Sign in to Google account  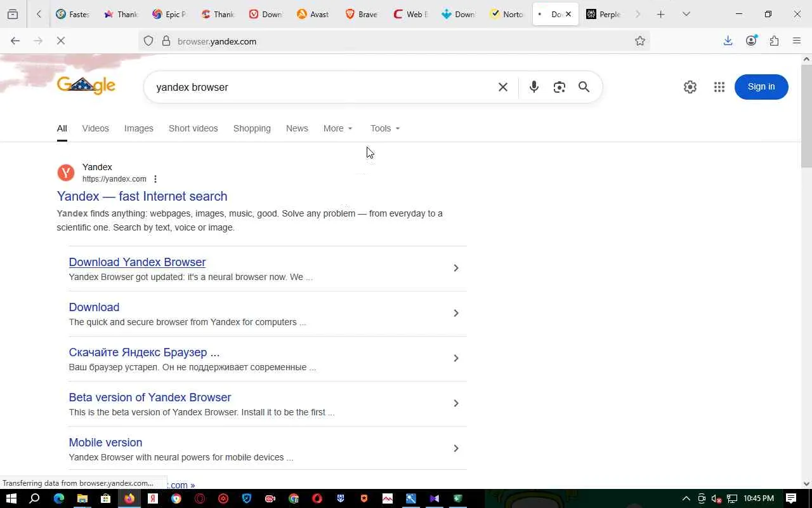[761, 87]
